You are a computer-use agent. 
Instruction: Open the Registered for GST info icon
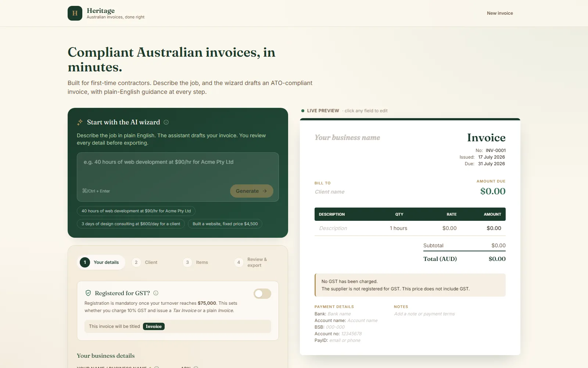point(156,293)
